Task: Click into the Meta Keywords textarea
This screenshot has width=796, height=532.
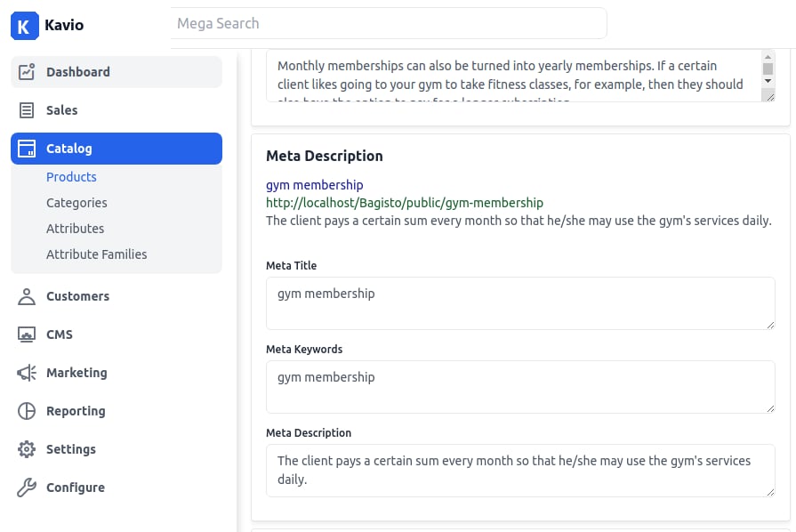Action: [520, 387]
